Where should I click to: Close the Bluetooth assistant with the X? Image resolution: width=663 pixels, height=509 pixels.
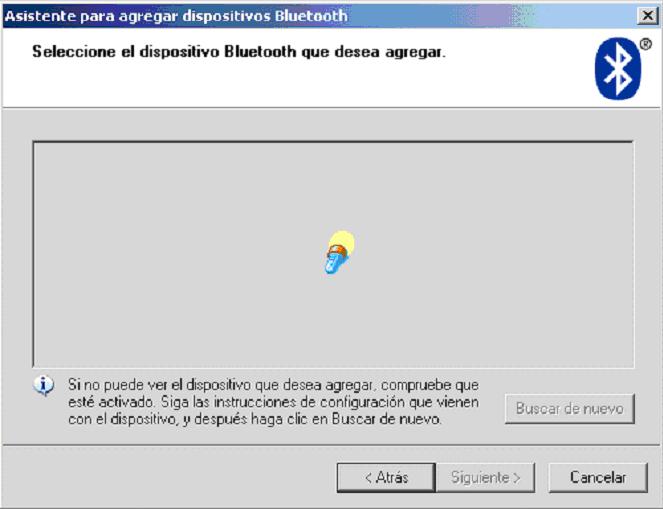coord(647,16)
